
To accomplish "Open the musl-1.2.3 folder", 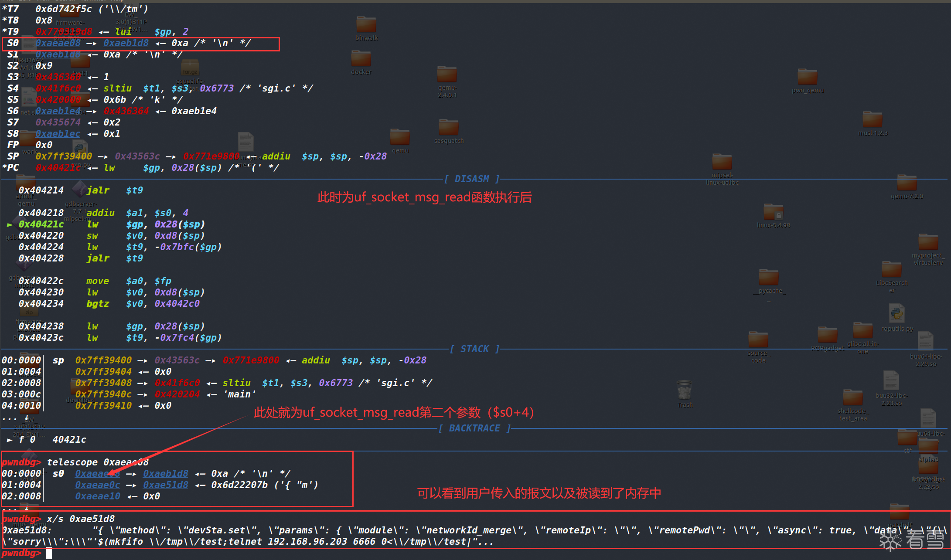I will tap(872, 120).
